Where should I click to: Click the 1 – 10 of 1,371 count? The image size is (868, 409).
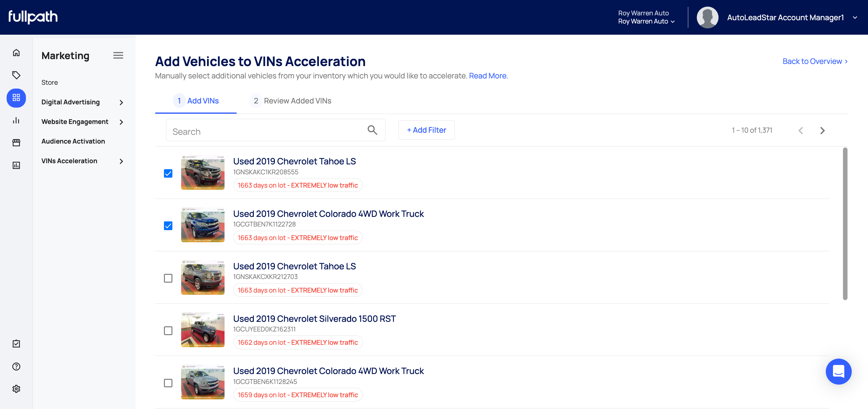pos(752,130)
